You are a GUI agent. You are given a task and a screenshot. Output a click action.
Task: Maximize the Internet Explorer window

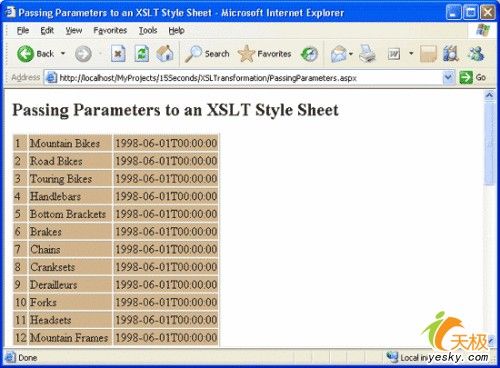[x=471, y=12]
